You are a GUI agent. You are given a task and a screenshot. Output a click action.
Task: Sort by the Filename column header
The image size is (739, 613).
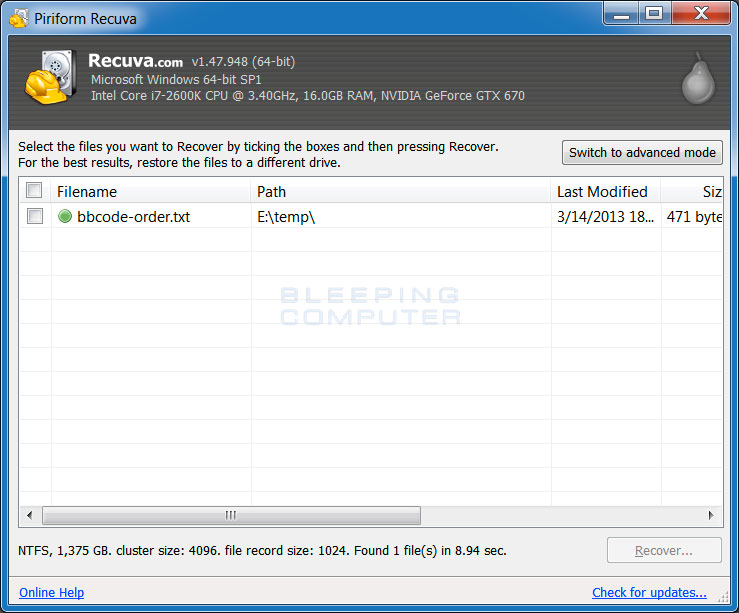[x=150, y=191]
